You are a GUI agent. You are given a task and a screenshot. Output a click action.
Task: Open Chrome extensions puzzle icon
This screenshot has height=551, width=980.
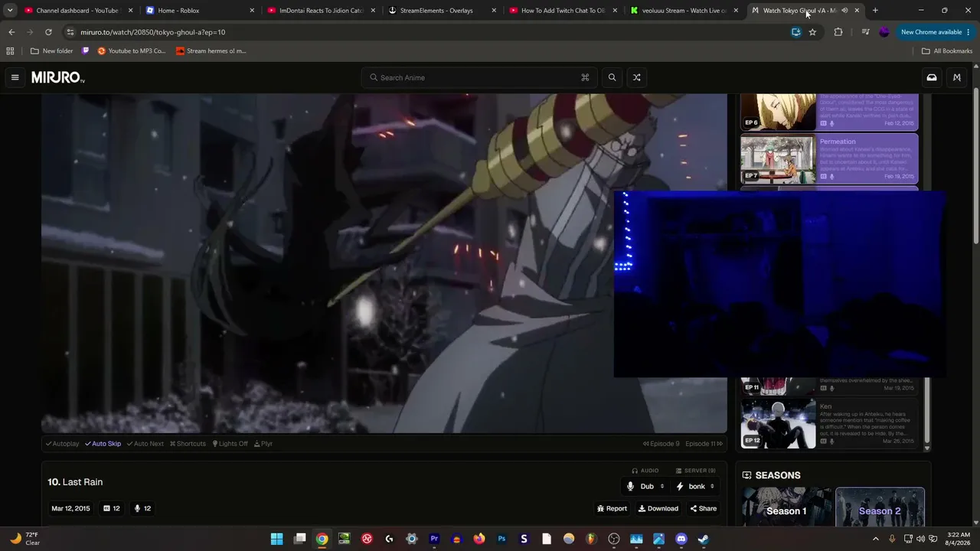[x=838, y=32]
